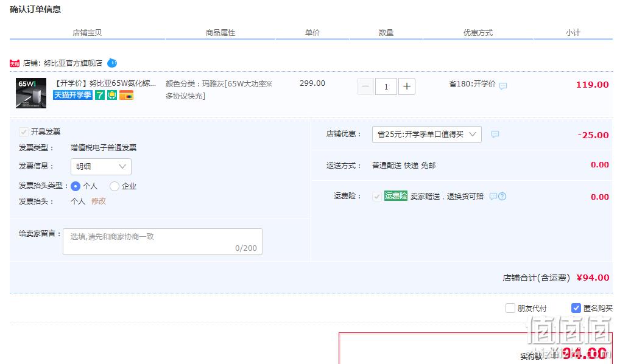
Task: Click the 小计 column header
Action: [x=573, y=33]
